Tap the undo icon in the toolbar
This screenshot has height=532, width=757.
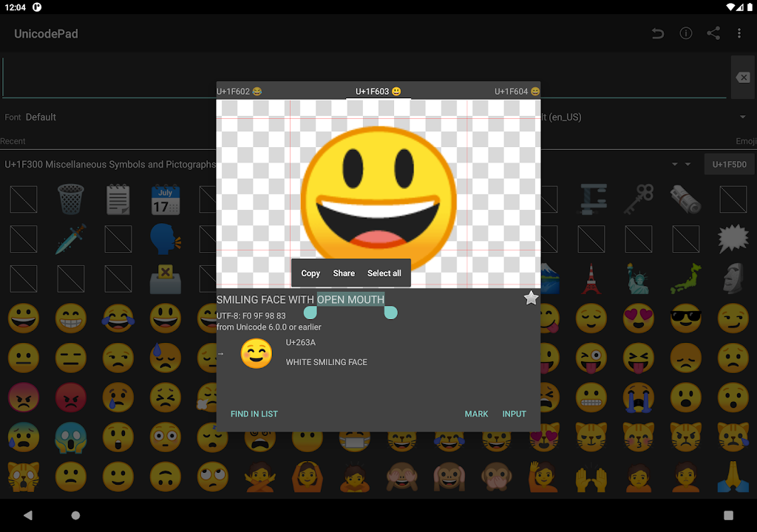coord(657,33)
